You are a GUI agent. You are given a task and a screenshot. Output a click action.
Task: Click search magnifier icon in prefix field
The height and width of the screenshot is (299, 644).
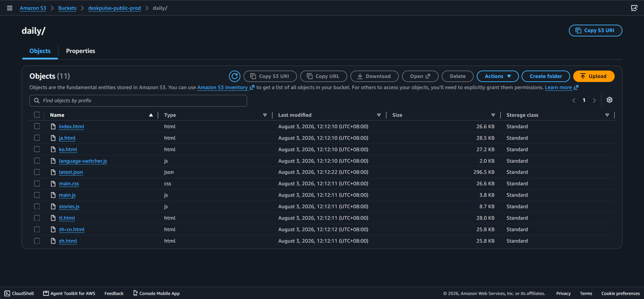(37, 101)
